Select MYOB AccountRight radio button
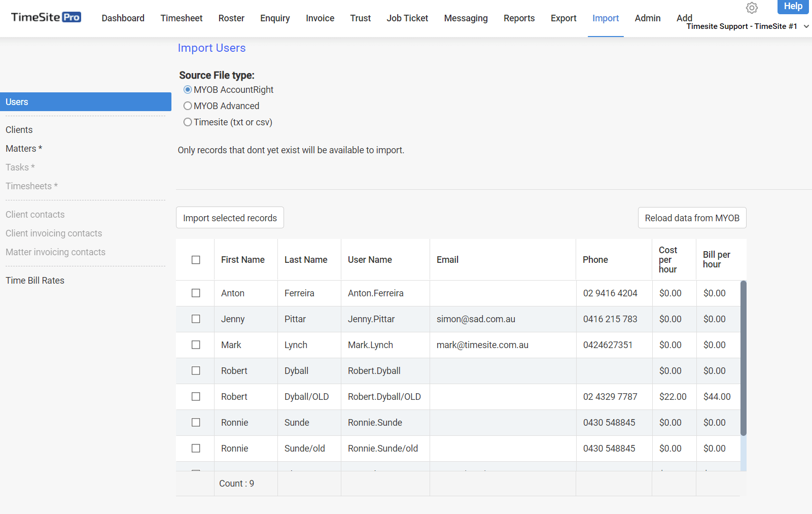The image size is (812, 514). coord(188,90)
